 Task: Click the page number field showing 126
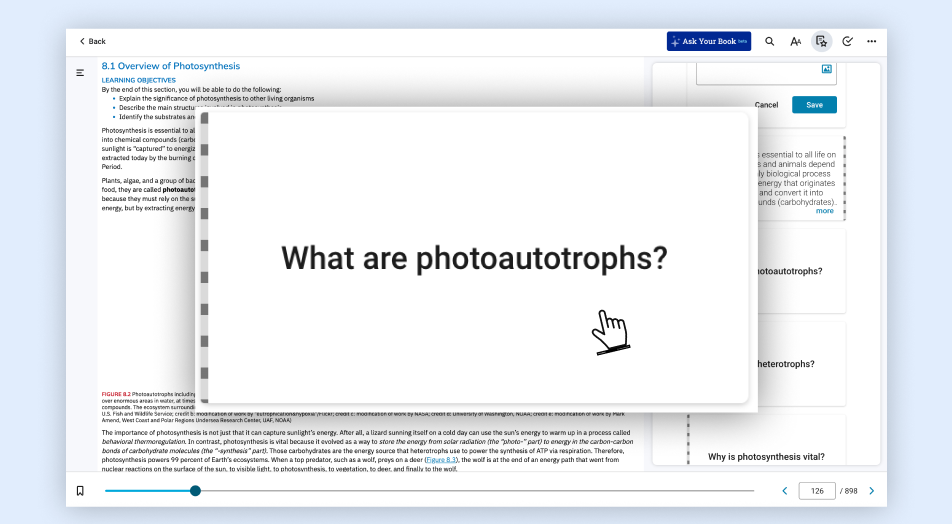[817, 491]
